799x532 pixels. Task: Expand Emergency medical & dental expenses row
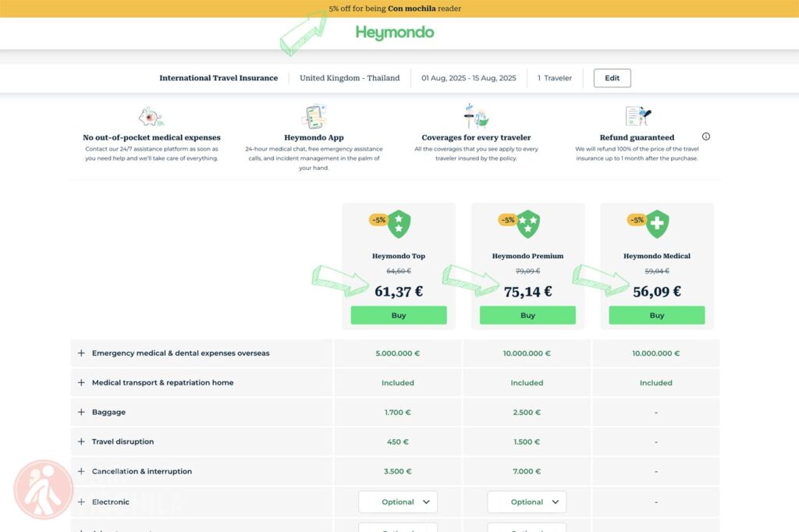pos(81,353)
